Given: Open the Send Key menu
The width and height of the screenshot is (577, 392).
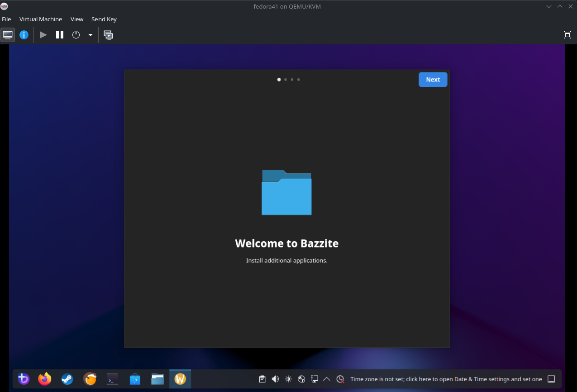Looking at the screenshot, I should tap(104, 19).
